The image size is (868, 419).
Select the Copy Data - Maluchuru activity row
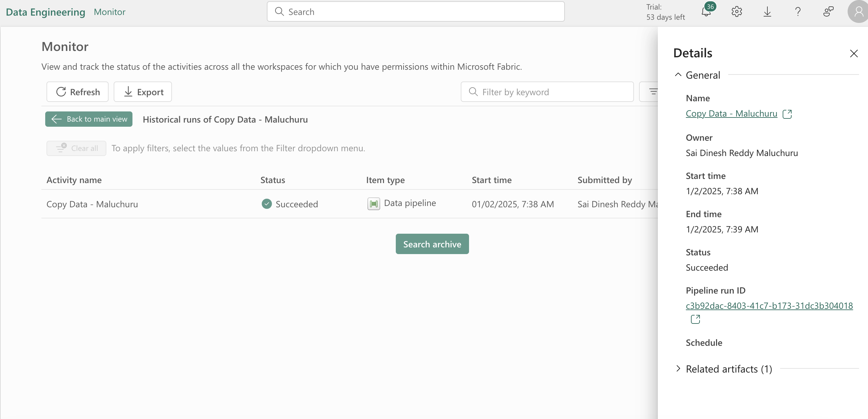tap(349, 204)
